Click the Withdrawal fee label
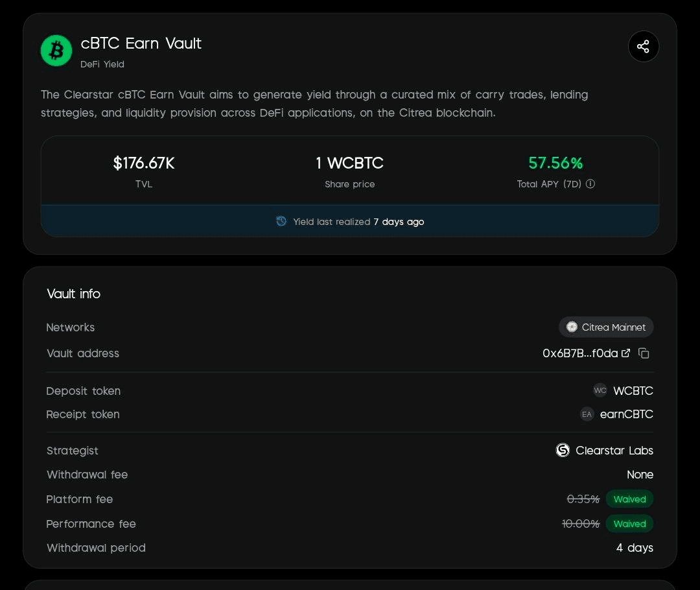The width and height of the screenshot is (700, 590). click(87, 475)
